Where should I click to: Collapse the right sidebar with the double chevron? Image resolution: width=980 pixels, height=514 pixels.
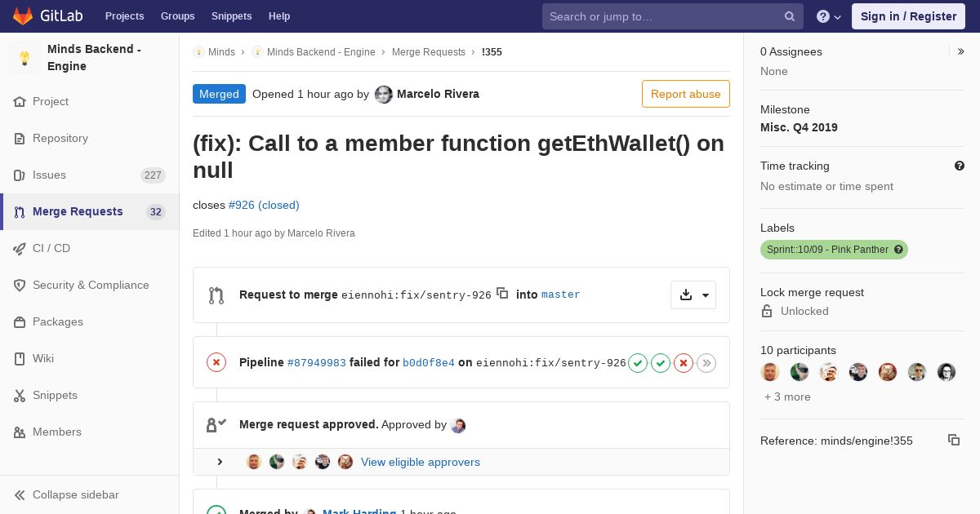click(961, 51)
